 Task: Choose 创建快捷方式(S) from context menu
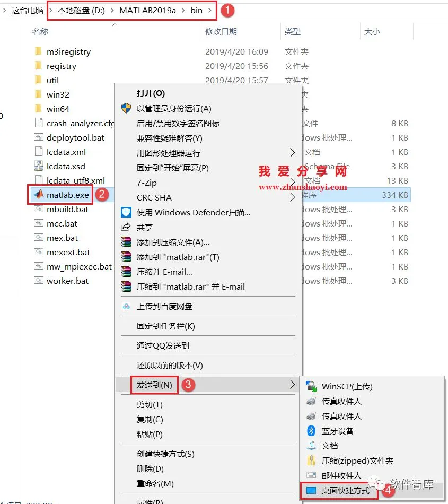[x=165, y=454]
